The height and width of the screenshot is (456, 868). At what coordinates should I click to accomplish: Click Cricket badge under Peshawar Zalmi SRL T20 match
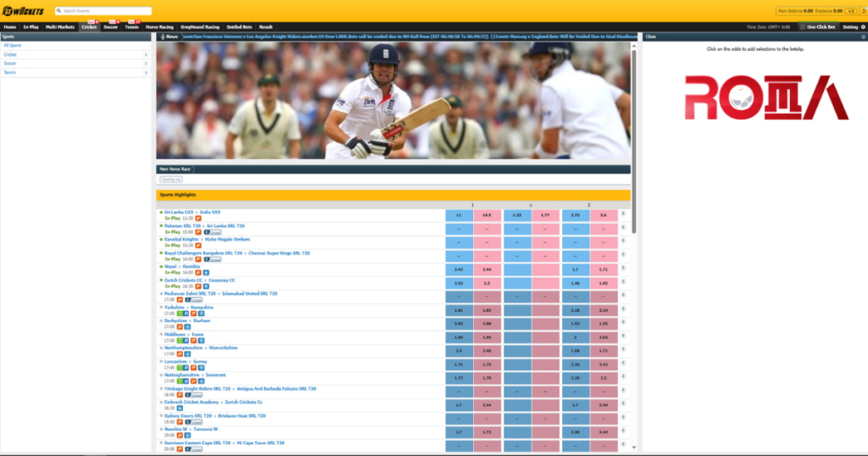coord(194,300)
